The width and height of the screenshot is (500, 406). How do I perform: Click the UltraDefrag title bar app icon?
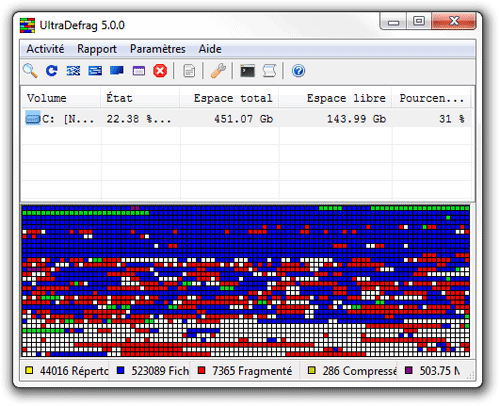[27, 25]
